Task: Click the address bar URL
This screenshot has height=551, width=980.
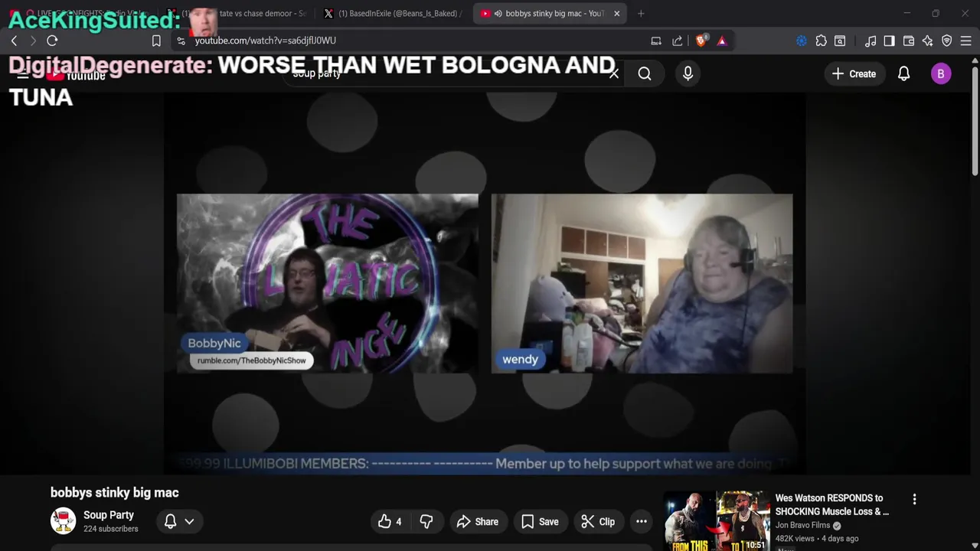Action: pyautogui.click(x=265, y=41)
